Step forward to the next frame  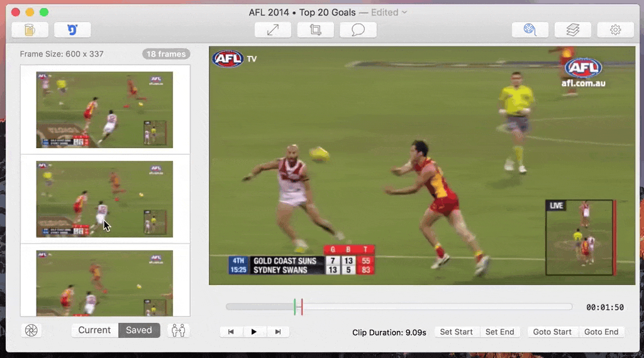[278, 332]
